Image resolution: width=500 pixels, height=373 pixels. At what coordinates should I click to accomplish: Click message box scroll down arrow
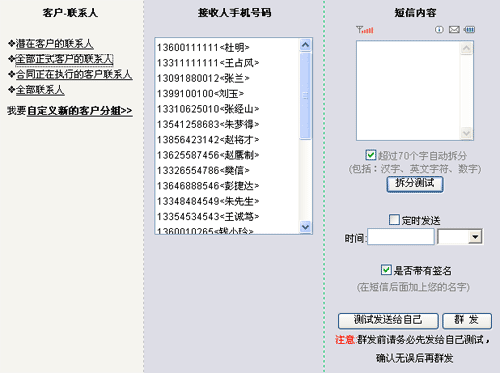[466, 133]
